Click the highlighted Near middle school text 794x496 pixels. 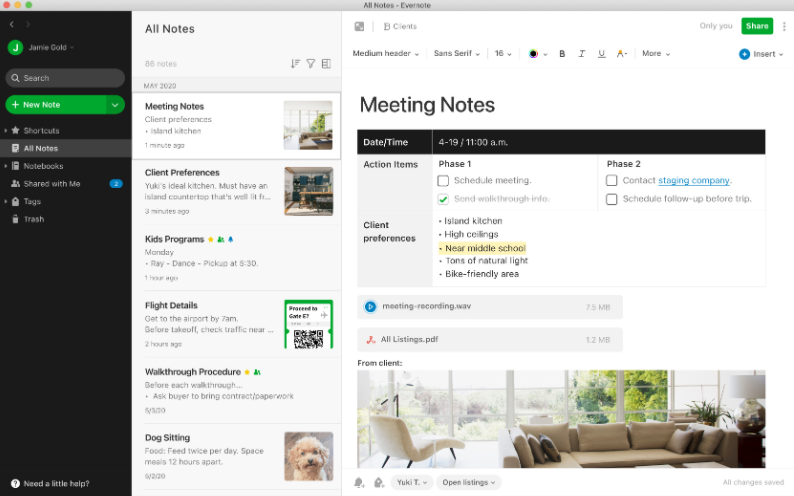pyautogui.click(x=485, y=248)
